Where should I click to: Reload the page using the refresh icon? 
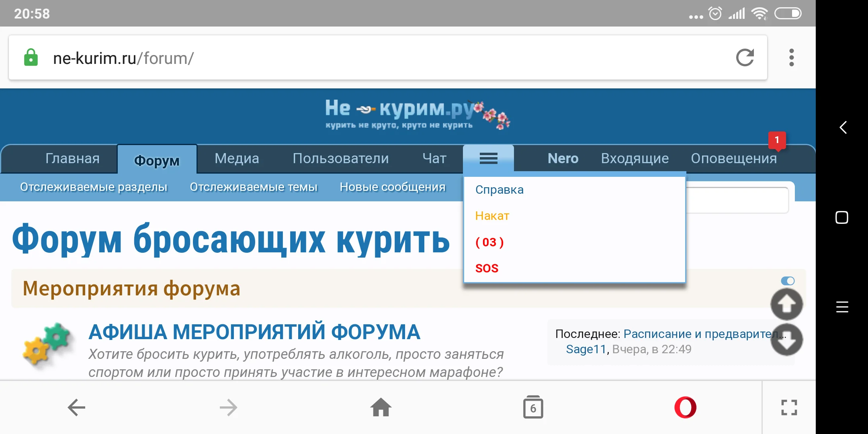pyautogui.click(x=745, y=58)
